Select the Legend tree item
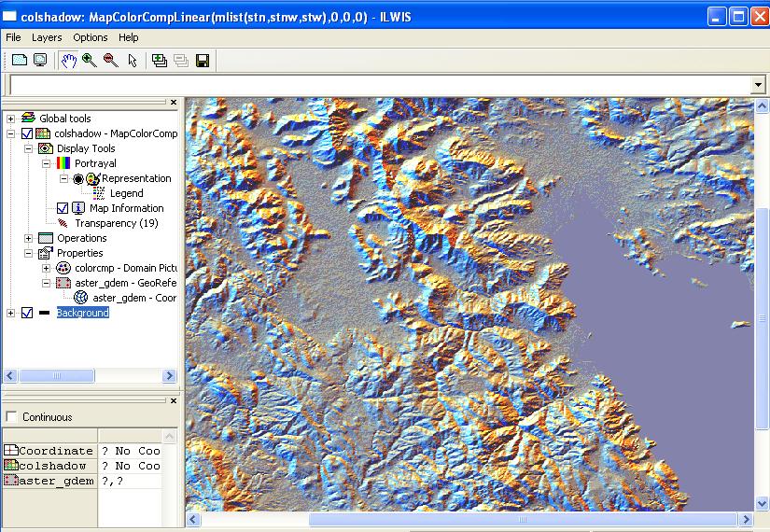The height and width of the screenshot is (532, 770). pyautogui.click(x=126, y=193)
